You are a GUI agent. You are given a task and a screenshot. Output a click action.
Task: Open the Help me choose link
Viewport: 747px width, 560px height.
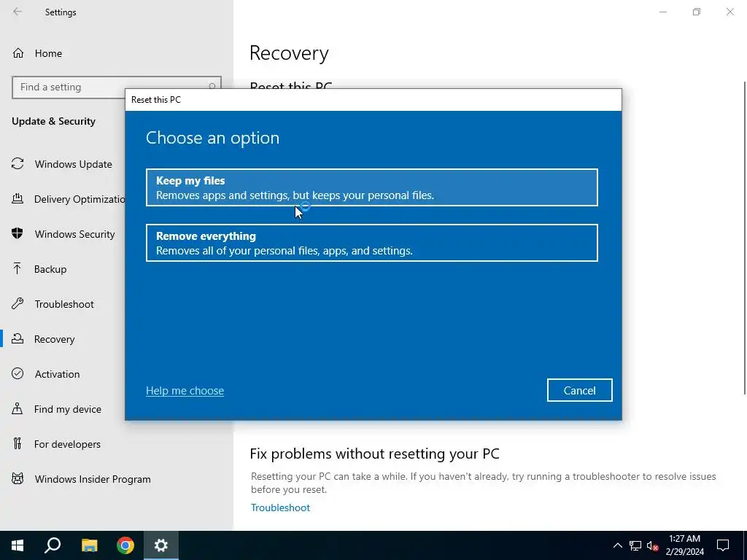point(185,391)
